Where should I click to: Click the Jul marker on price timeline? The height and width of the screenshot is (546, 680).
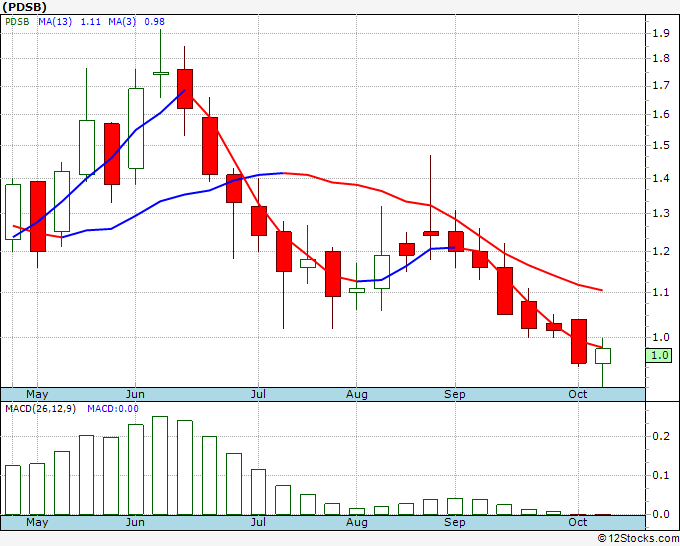click(258, 394)
